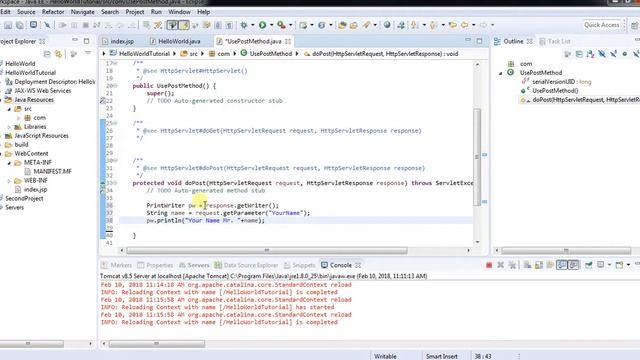Viewport: 640px width, 360px height.
Task: Click the Hide Fields icon in Outline toolbar
Action: pos(602,54)
